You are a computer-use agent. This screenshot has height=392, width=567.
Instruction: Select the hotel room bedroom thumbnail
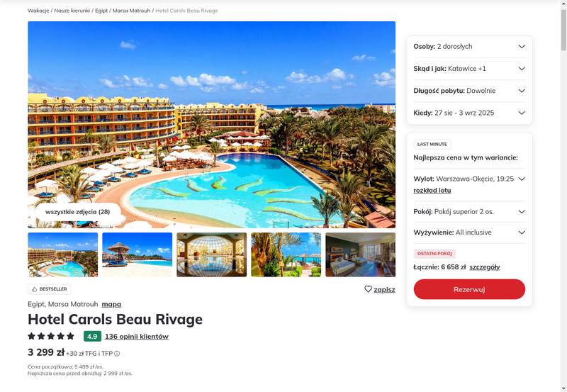pyautogui.click(x=361, y=254)
